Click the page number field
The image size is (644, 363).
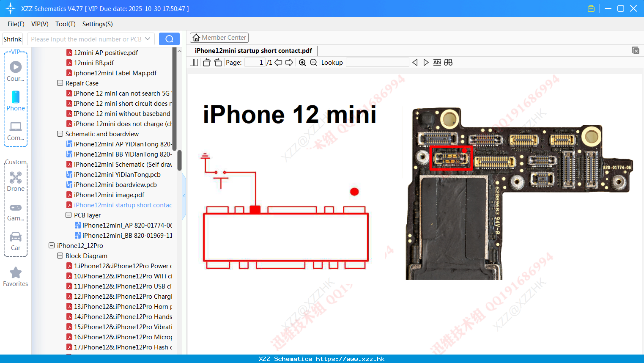(x=255, y=63)
